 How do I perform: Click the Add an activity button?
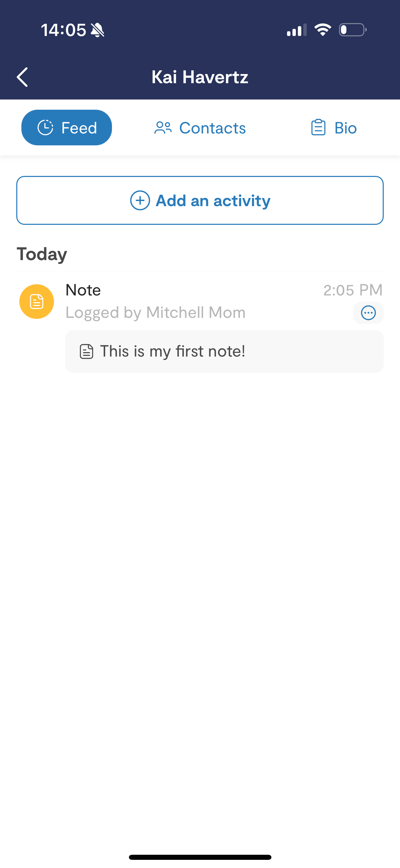[x=200, y=200]
